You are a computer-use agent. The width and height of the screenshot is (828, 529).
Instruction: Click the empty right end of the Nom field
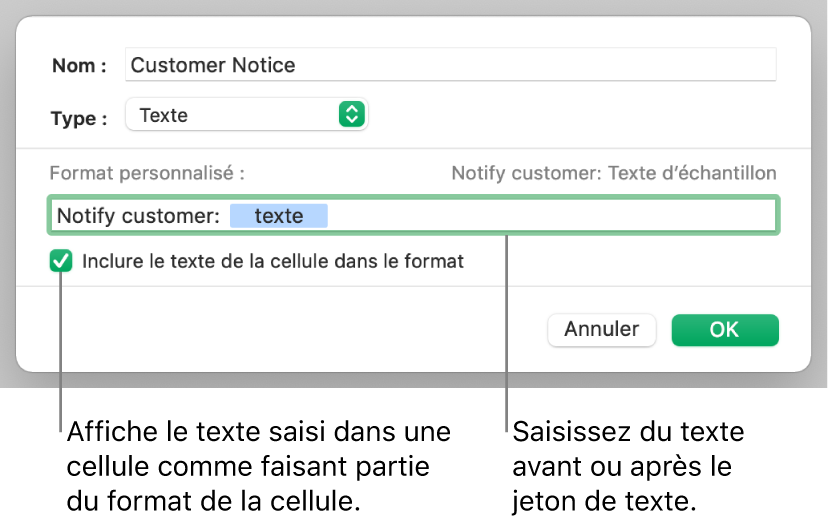pos(700,66)
